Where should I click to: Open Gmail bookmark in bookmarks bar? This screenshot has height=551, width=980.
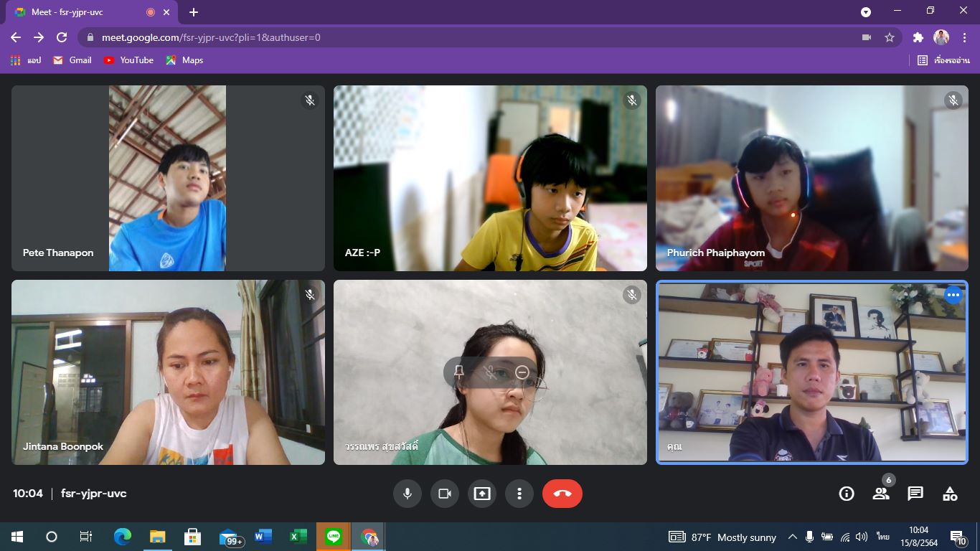72,60
